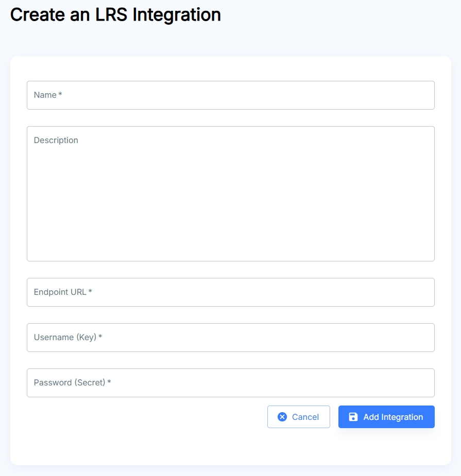Activate the Username (Key) field
This screenshot has width=461, height=476.
pos(231,337)
